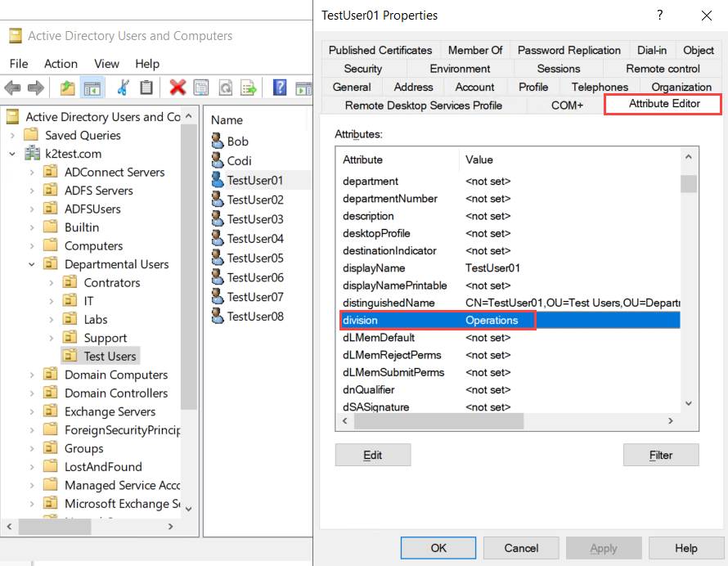Click OK in Properties dialog
Image resolution: width=728 pixels, height=566 pixels.
pyautogui.click(x=438, y=548)
